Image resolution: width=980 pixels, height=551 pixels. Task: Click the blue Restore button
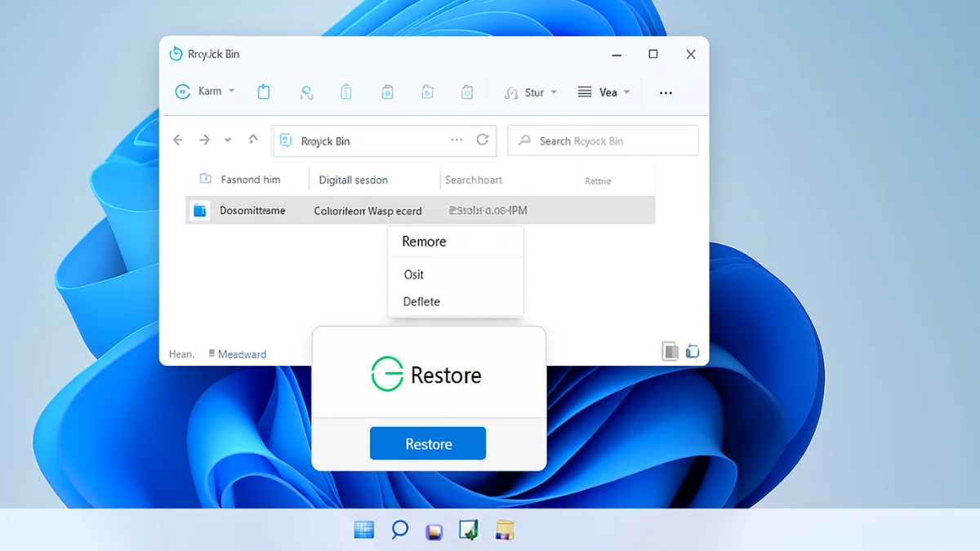click(428, 443)
